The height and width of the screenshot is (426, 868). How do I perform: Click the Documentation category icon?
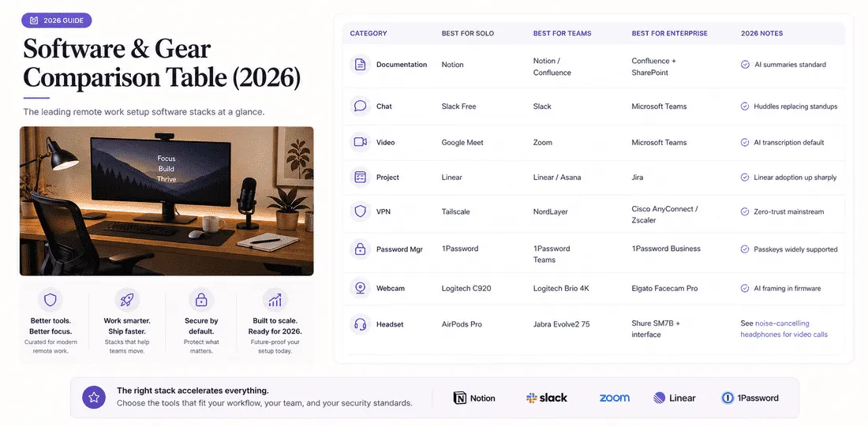361,64
